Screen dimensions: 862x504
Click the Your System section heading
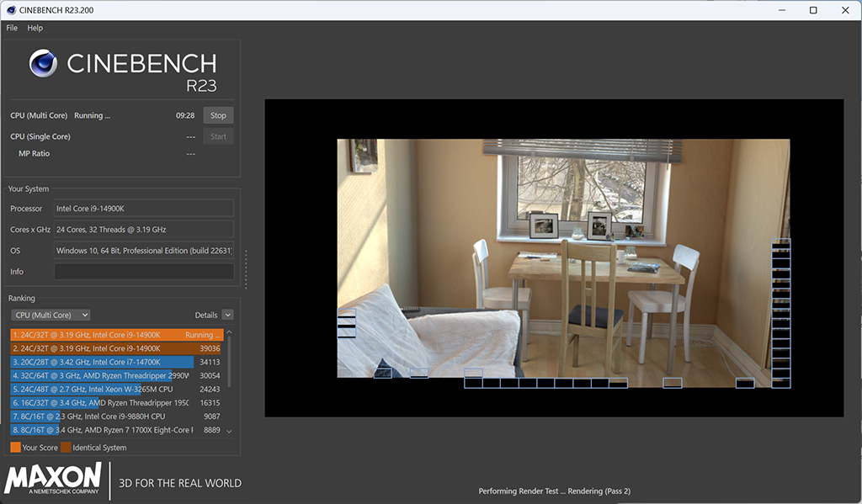(29, 188)
